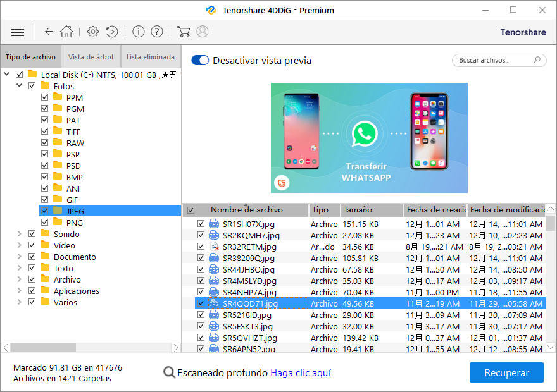The height and width of the screenshot is (392, 557).
Task: Expand the Archivo tree node
Action: point(19,279)
